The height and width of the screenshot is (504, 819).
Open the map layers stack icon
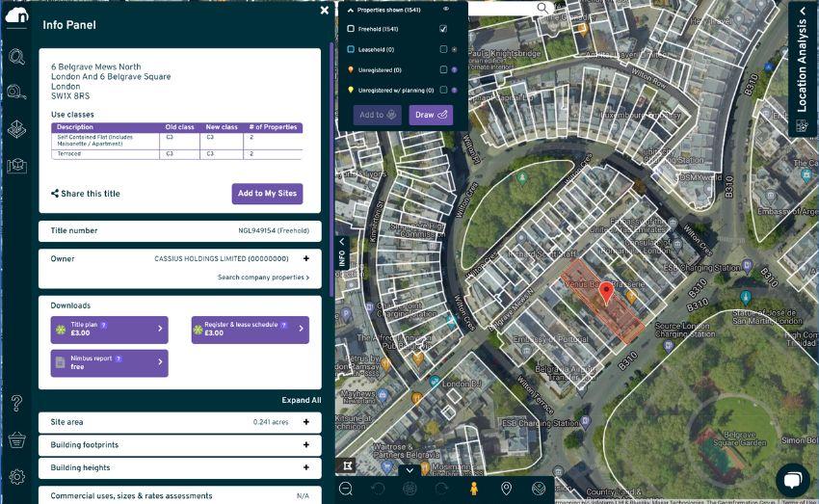[16, 129]
